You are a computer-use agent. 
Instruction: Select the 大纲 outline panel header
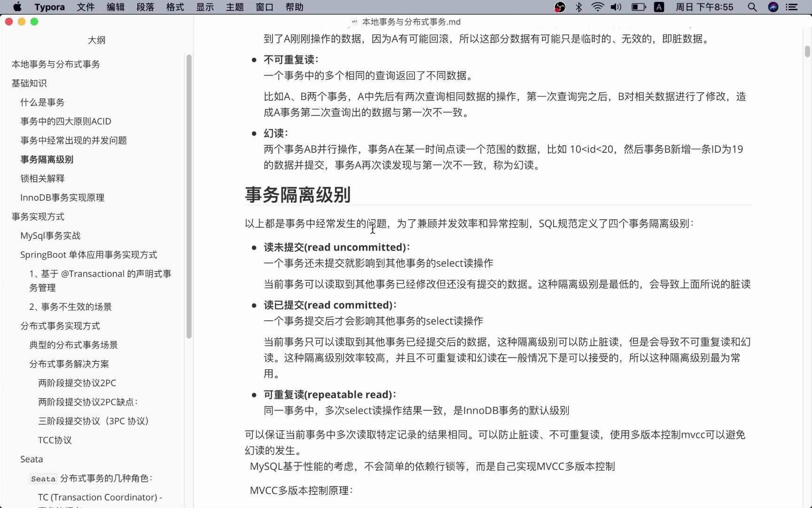(x=96, y=40)
